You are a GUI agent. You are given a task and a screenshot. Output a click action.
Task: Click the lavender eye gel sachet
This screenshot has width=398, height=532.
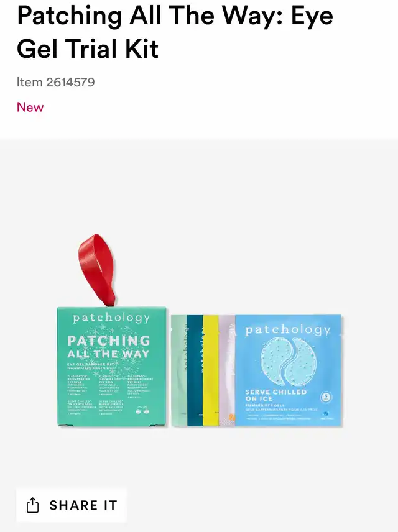227,370
